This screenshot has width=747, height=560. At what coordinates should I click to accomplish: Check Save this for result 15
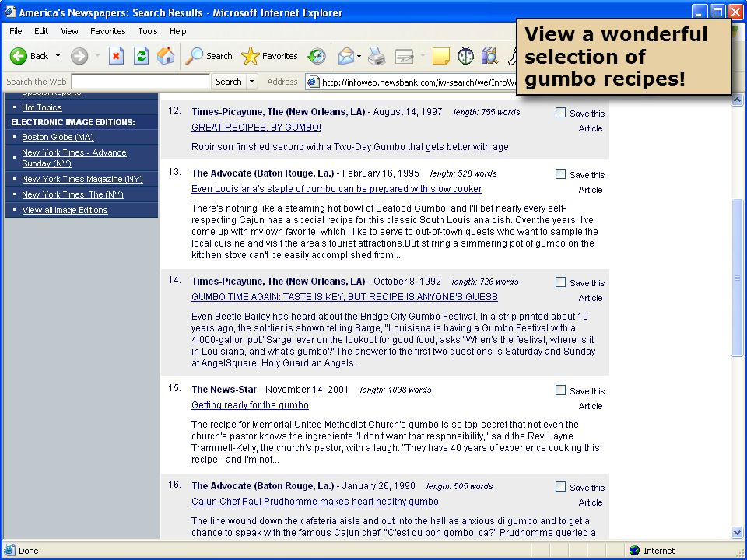click(x=561, y=390)
